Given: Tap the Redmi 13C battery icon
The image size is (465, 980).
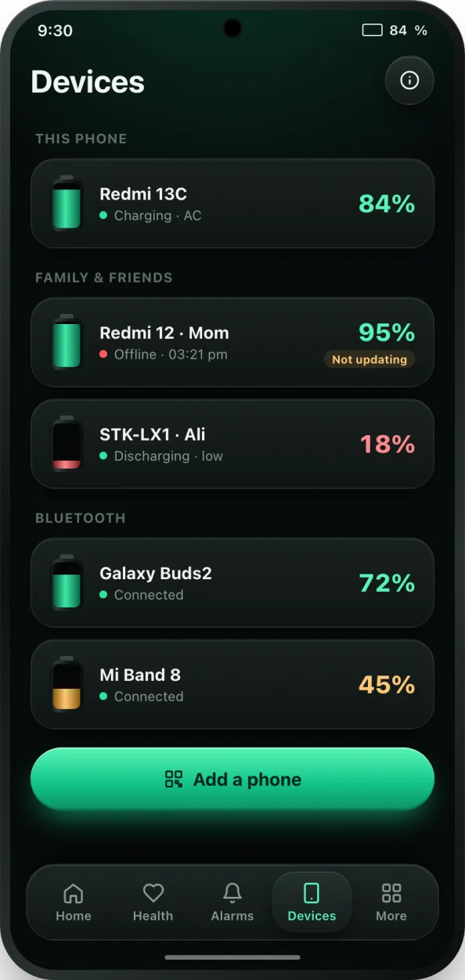Looking at the screenshot, I should (67, 204).
